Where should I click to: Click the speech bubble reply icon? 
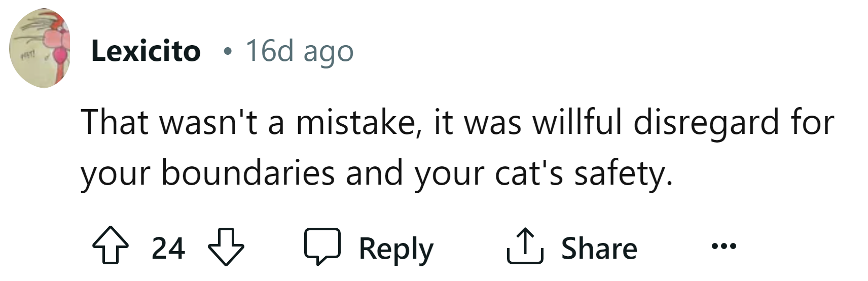click(322, 247)
